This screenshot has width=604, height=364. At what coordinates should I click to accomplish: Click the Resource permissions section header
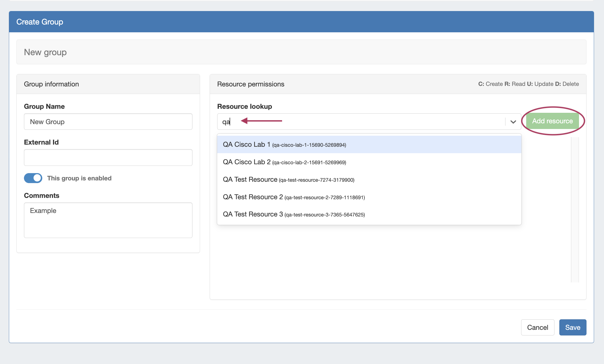[x=251, y=84]
